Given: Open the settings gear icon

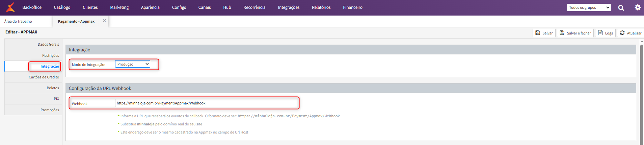Looking at the screenshot, I should (x=638, y=7).
